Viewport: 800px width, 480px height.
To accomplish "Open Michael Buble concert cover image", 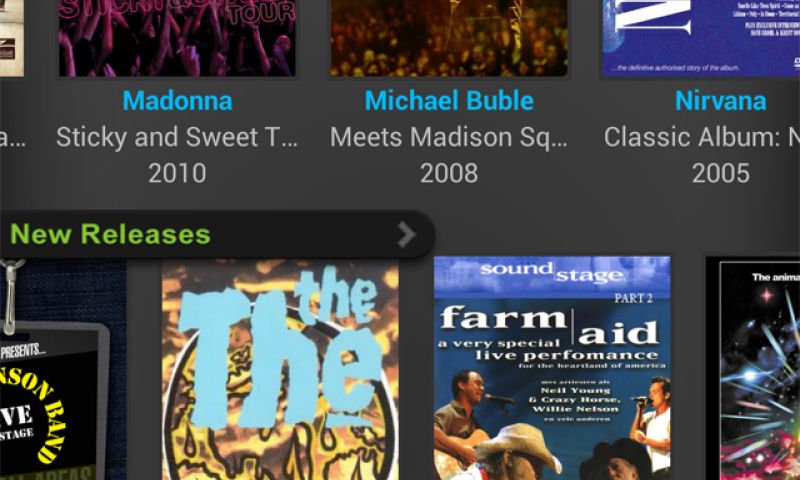I will click(x=449, y=38).
